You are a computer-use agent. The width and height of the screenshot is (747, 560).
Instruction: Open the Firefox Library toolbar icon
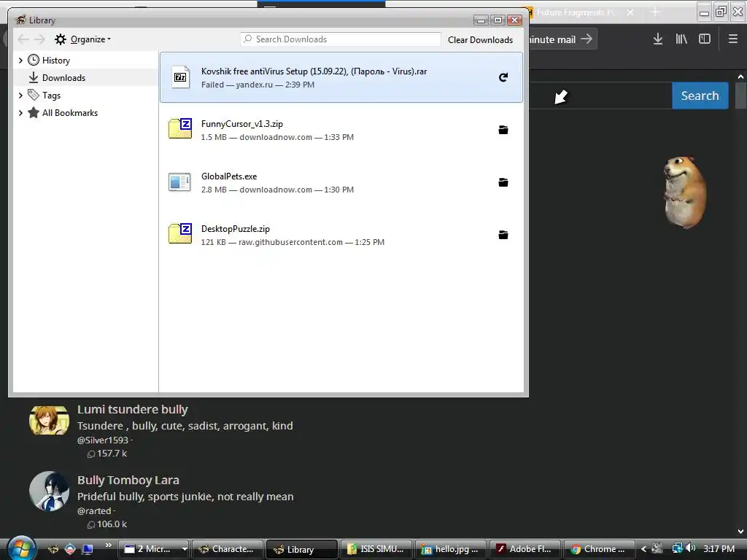coord(681,39)
